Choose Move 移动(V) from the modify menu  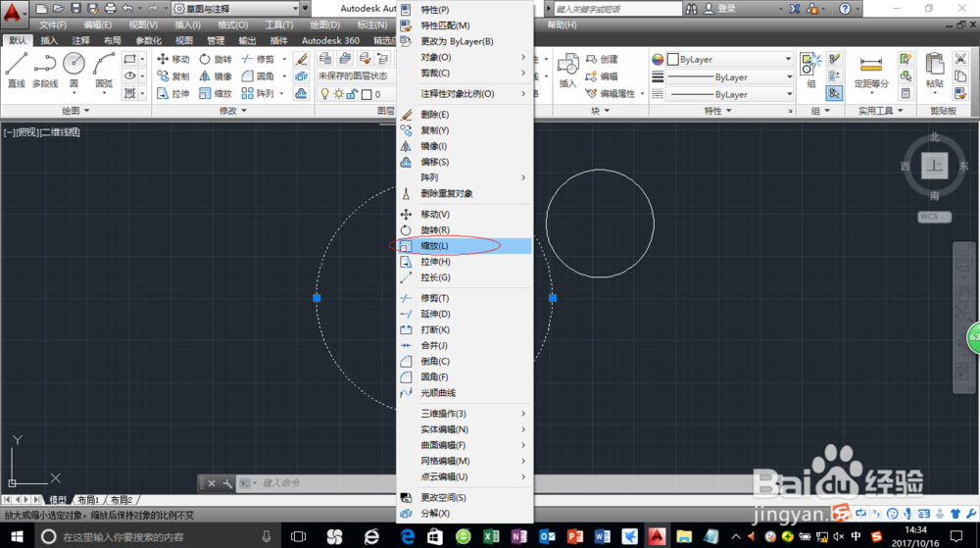click(465, 215)
